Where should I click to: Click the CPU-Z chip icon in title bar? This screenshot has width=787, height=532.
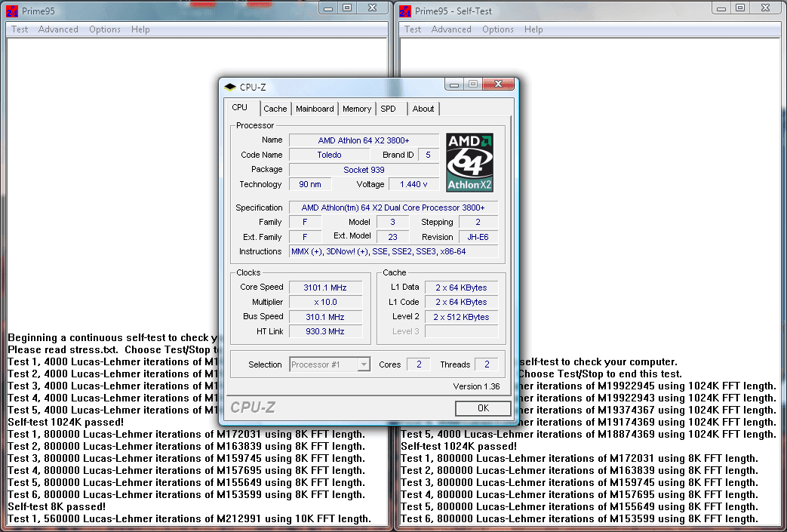230,87
